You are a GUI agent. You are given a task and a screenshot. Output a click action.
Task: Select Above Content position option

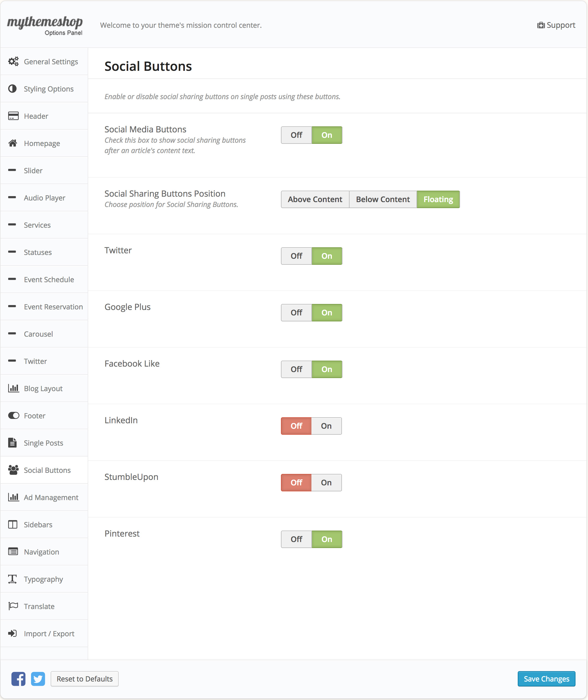pos(315,199)
